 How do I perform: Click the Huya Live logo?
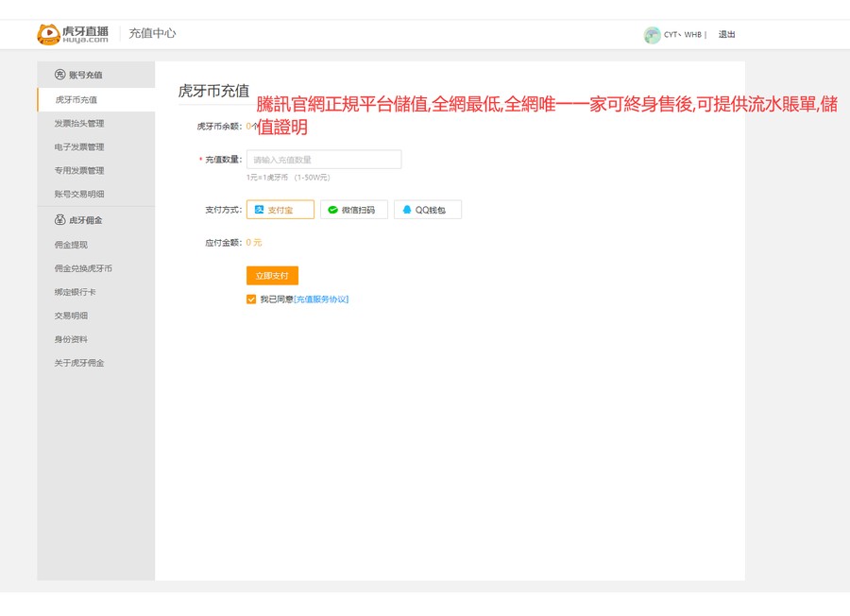(x=73, y=34)
